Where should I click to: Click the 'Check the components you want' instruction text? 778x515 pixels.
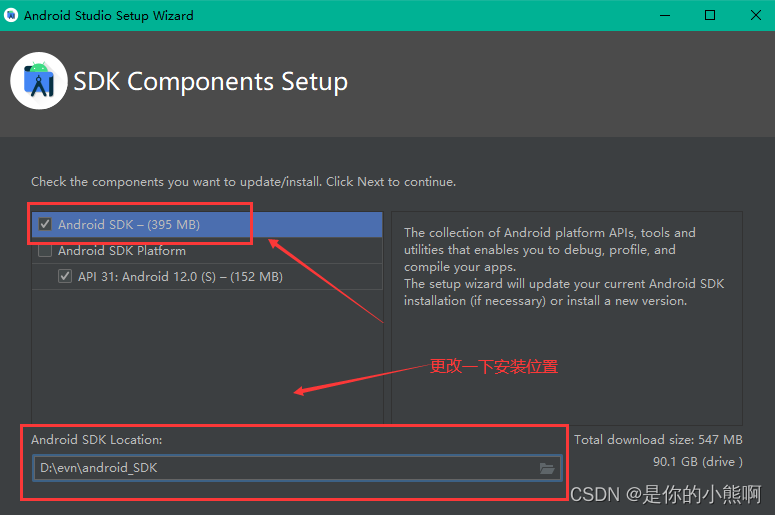tap(243, 182)
